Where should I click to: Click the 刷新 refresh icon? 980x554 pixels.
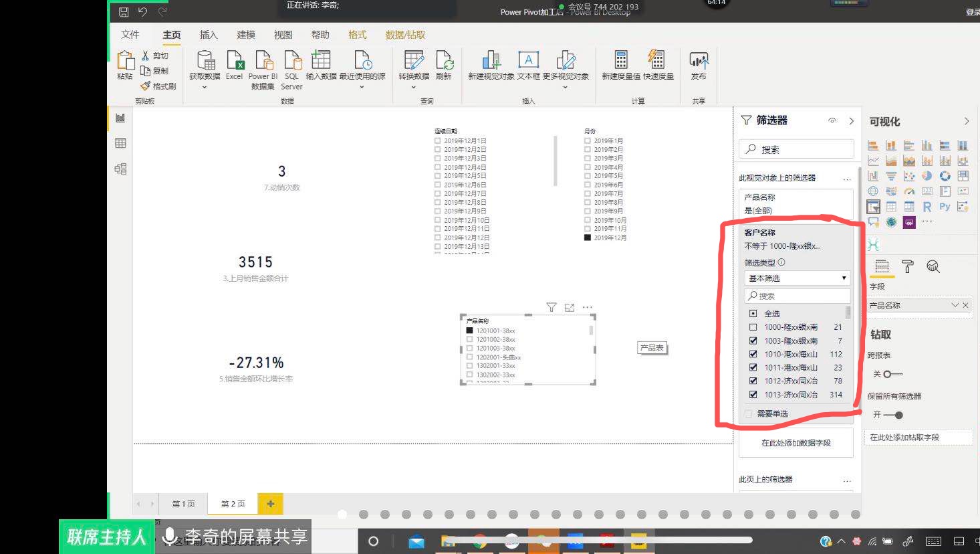(x=444, y=60)
